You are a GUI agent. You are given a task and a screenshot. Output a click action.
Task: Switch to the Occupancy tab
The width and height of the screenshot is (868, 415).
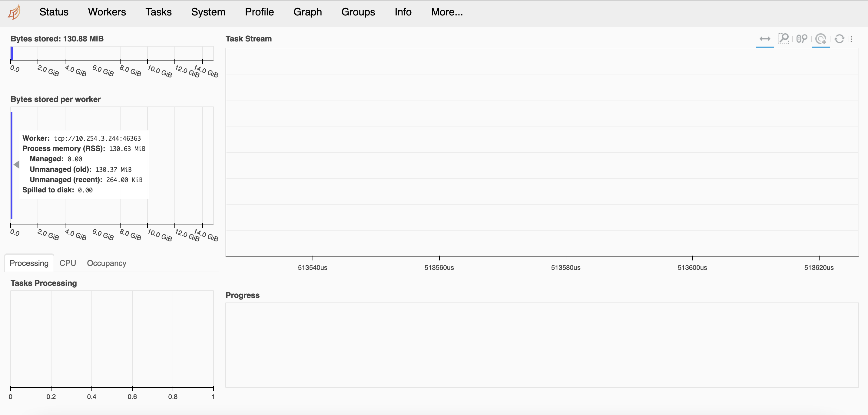tap(107, 263)
